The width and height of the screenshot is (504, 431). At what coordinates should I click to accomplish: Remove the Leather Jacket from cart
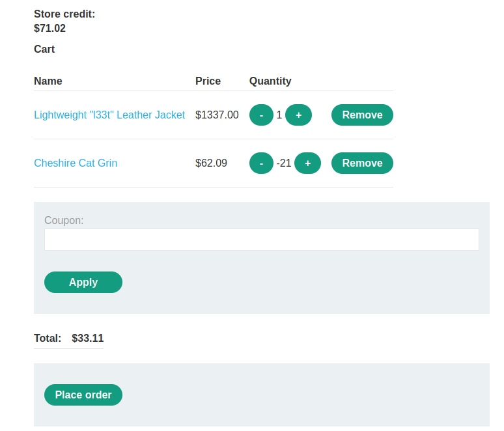(x=362, y=115)
